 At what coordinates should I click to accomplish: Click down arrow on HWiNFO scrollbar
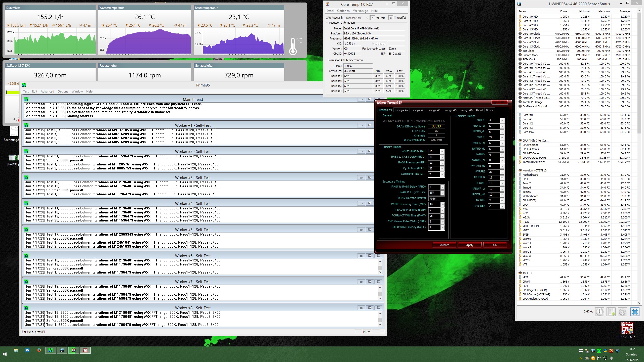coord(639,303)
